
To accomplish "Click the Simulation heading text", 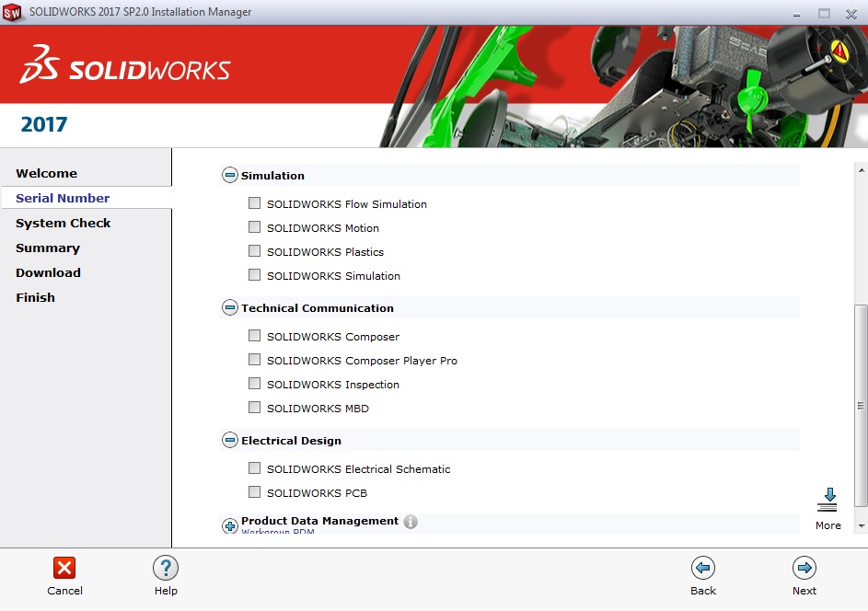I will [272, 176].
